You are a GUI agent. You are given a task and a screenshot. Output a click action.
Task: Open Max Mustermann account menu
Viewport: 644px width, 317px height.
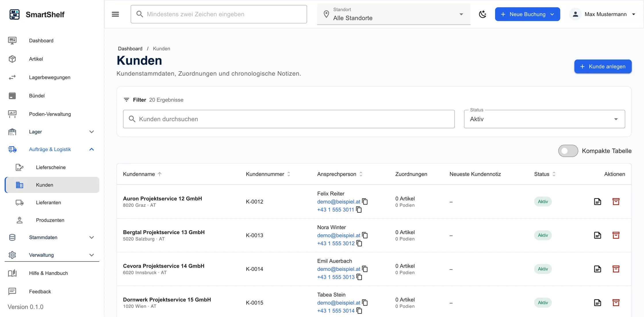(x=603, y=14)
